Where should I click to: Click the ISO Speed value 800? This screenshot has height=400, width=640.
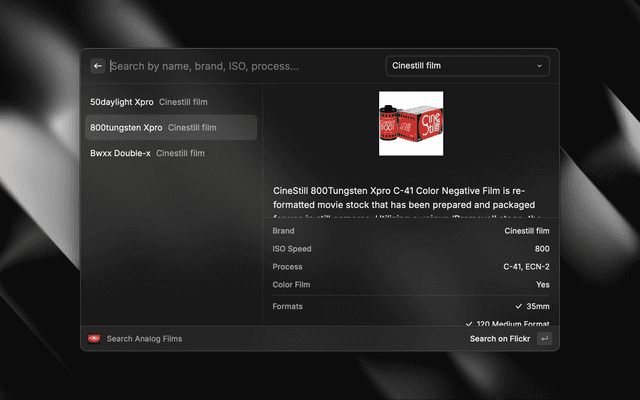[x=541, y=249]
